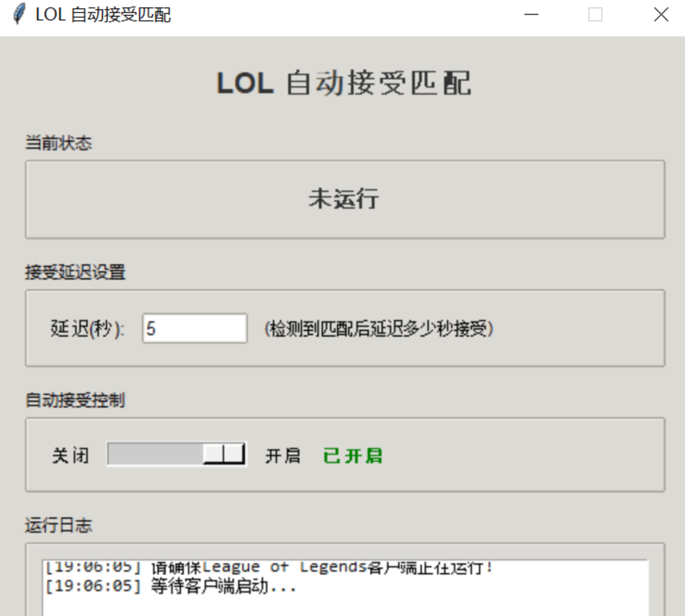Click the 关闭 label beside the slider

pos(71,455)
